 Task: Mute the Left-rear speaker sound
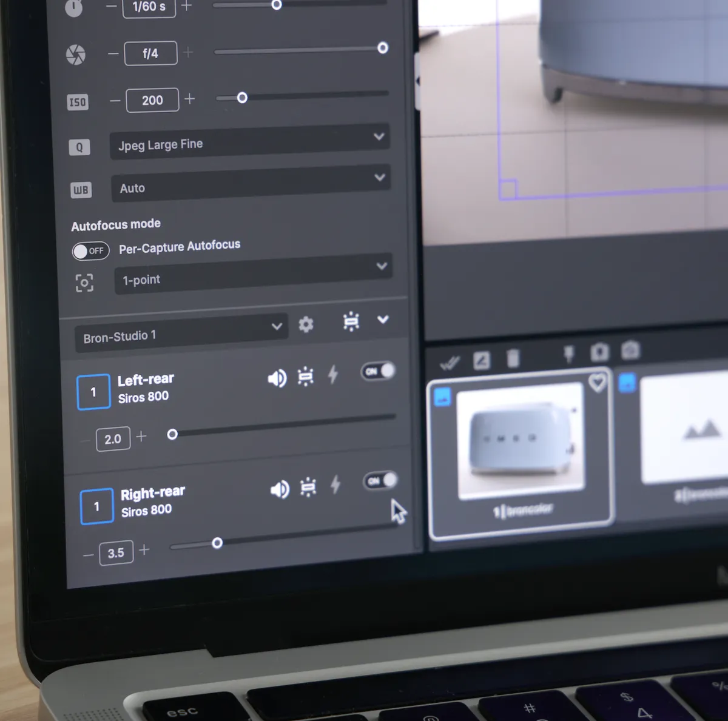click(277, 378)
